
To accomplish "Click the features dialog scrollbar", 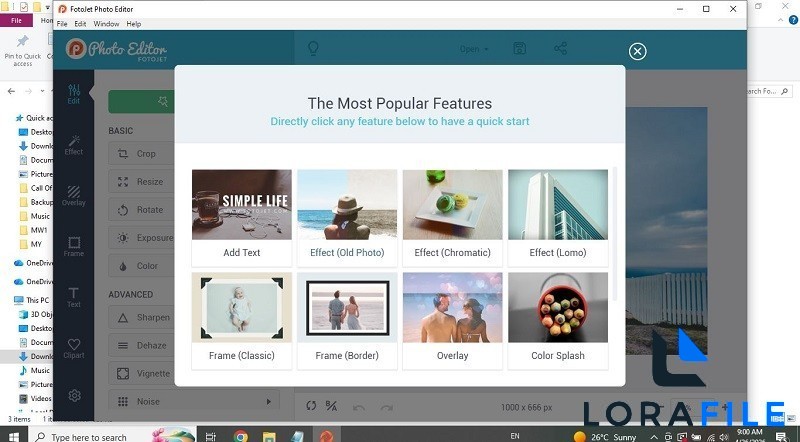I will [615, 233].
